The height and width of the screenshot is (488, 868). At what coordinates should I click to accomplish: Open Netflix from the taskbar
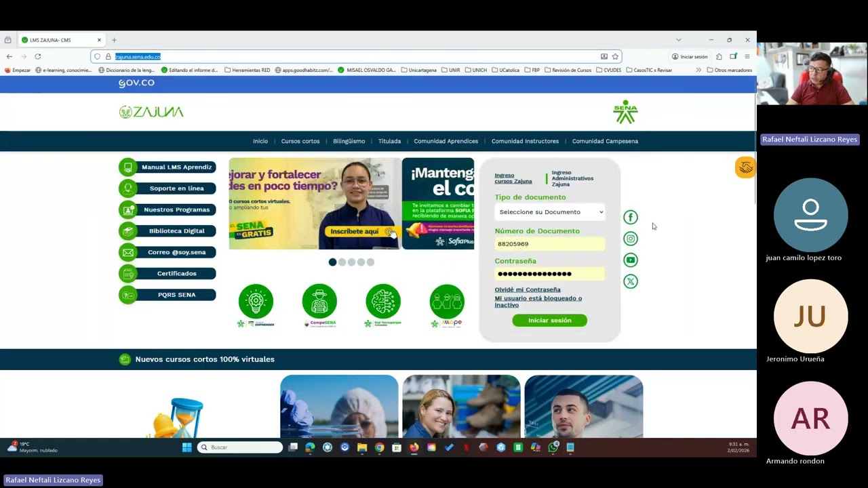466,447
